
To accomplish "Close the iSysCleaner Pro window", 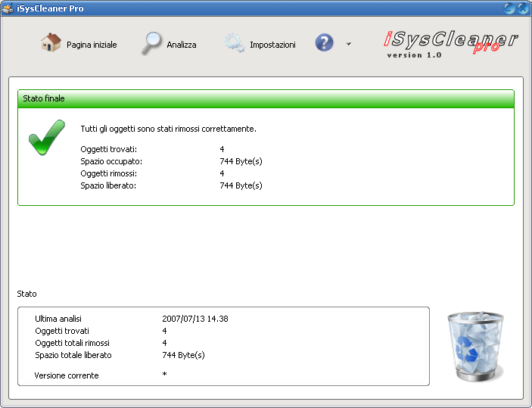I will pyautogui.click(x=523, y=8).
